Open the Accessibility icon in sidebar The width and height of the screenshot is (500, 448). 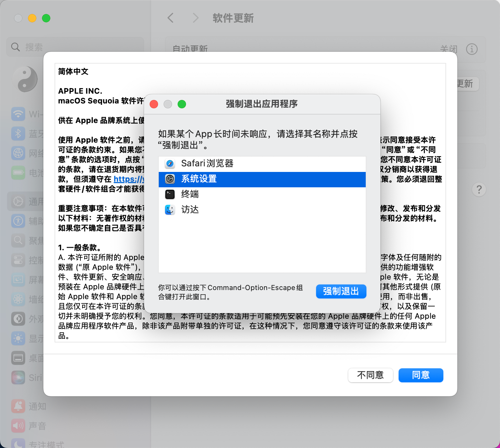(18, 221)
